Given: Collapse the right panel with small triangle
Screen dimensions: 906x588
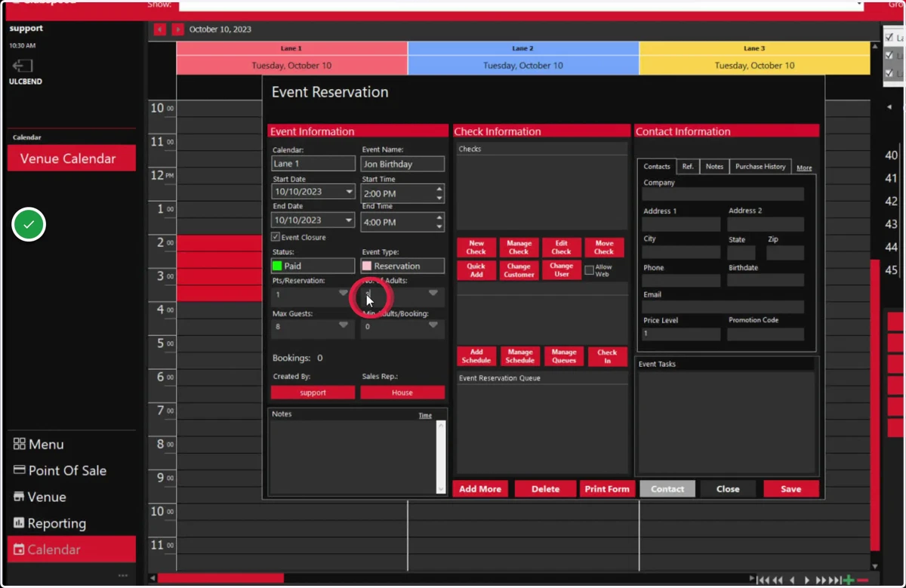Looking at the screenshot, I should (889, 107).
